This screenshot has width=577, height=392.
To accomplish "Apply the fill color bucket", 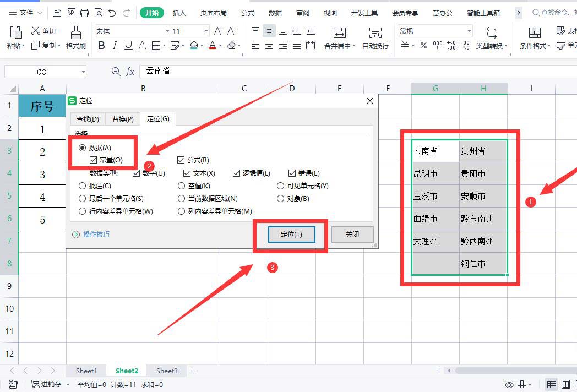I will click(194, 45).
